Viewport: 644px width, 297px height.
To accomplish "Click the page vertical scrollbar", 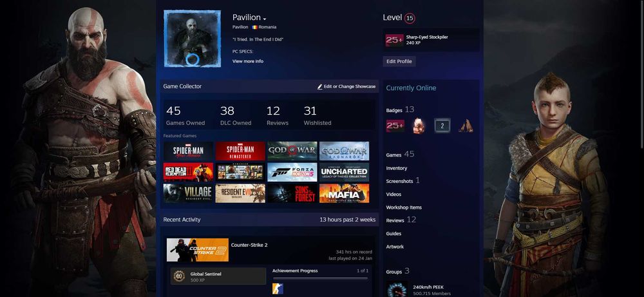I will coord(642,74).
